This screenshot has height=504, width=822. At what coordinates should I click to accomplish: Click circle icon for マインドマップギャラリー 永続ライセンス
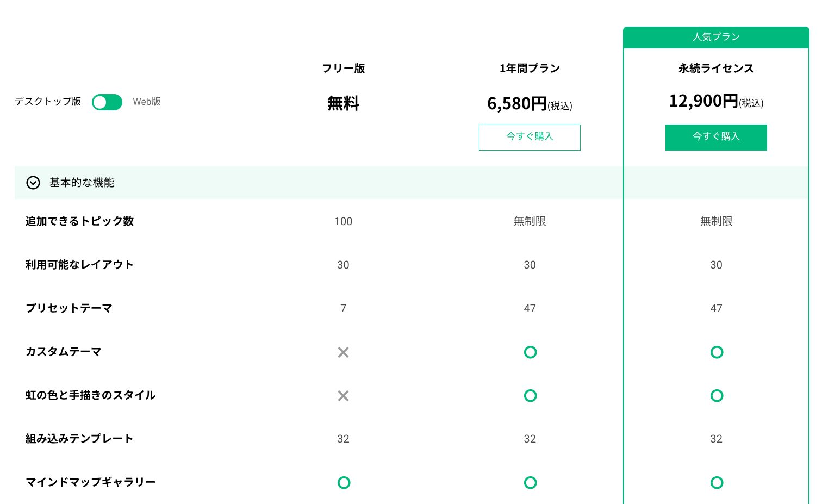point(717,482)
